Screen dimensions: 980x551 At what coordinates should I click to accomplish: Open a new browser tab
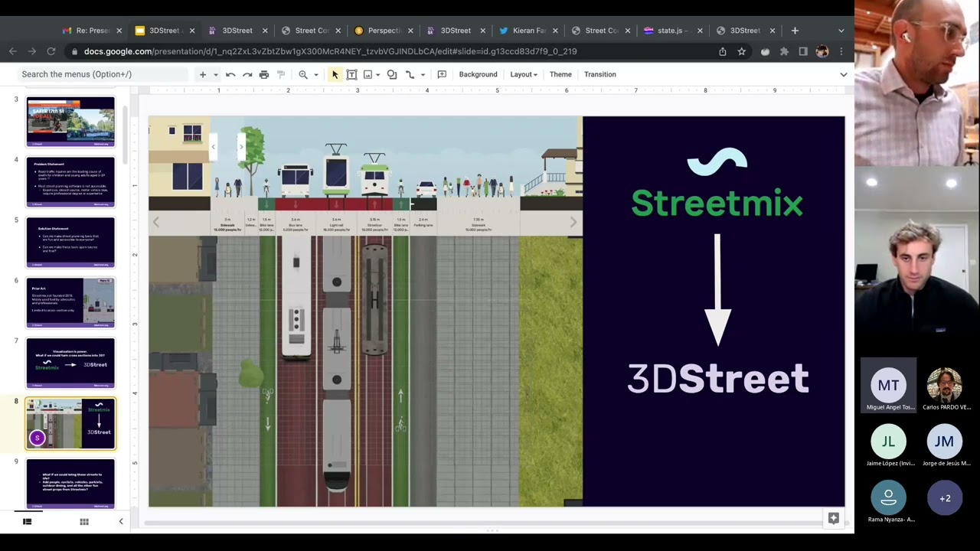[795, 31]
